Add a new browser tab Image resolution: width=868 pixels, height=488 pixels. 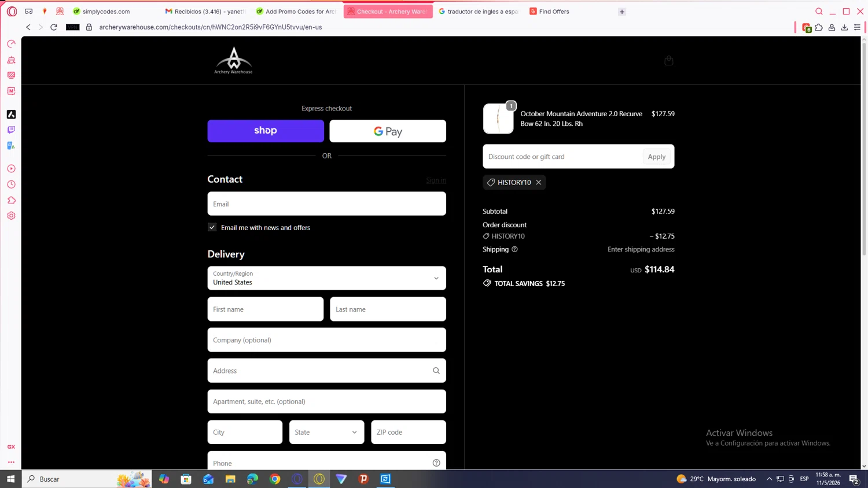click(622, 12)
